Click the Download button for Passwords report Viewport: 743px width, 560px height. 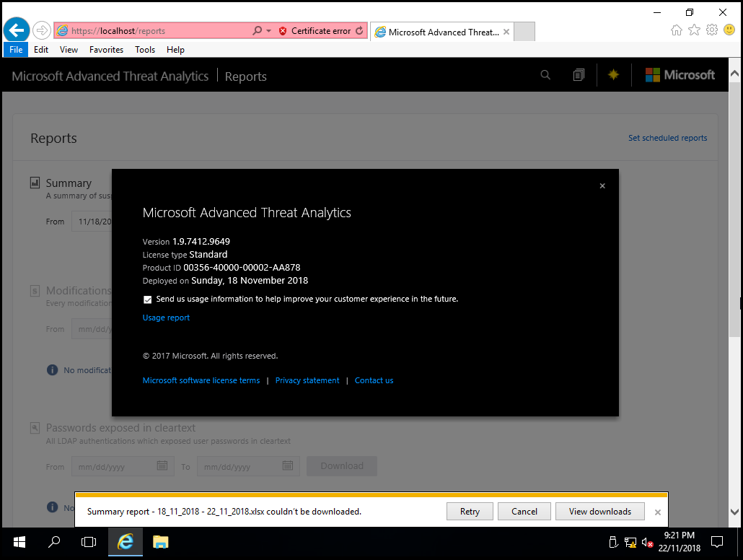pos(341,465)
